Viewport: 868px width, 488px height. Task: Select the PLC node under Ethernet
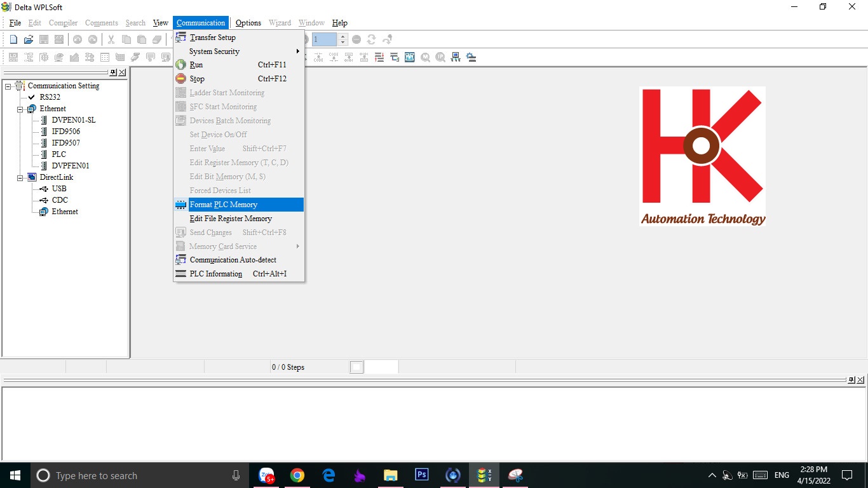pyautogui.click(x=59, y=154)
